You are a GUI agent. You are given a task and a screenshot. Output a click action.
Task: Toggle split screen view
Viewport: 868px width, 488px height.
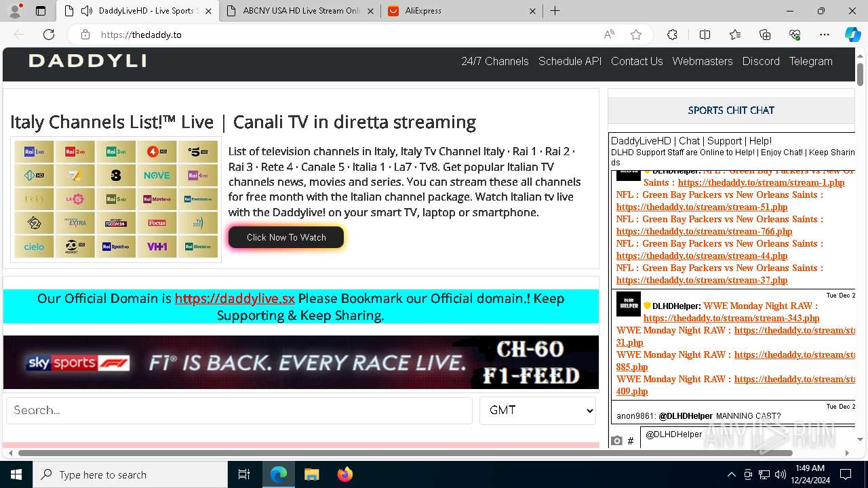click(705, 35)
